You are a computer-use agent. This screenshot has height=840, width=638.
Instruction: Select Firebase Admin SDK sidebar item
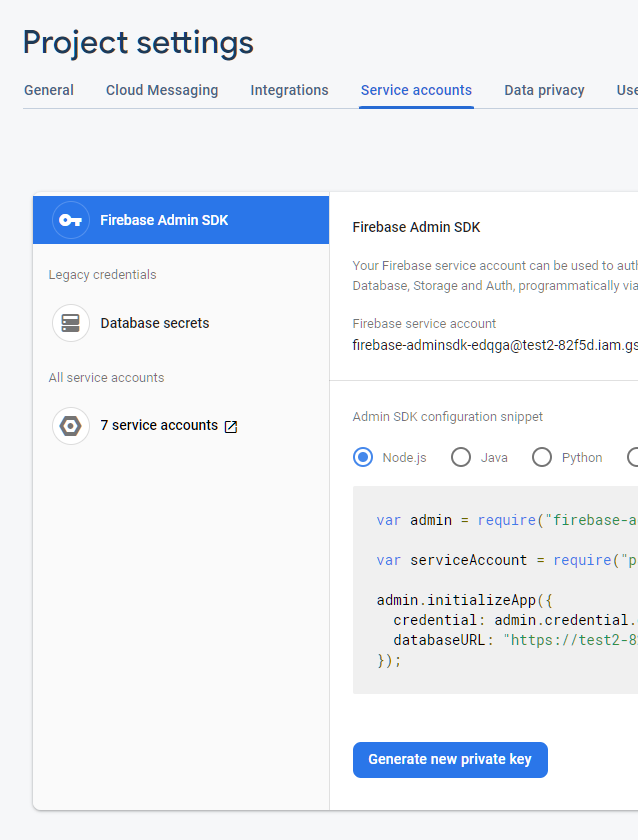pos(164,220)
